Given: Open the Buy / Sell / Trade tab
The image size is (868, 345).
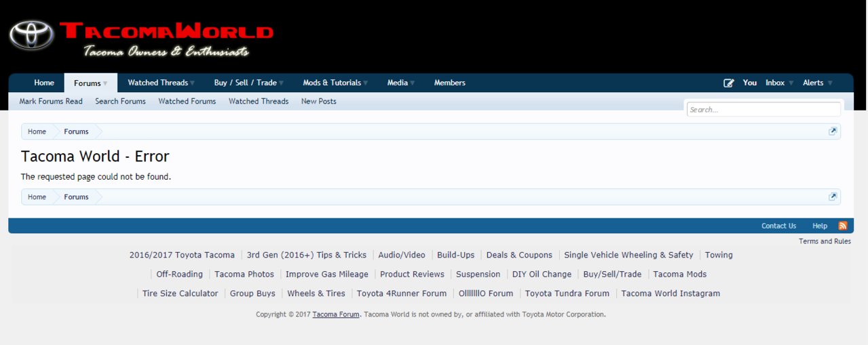Looking at the screenshot, I should click(x=245, y=83).
